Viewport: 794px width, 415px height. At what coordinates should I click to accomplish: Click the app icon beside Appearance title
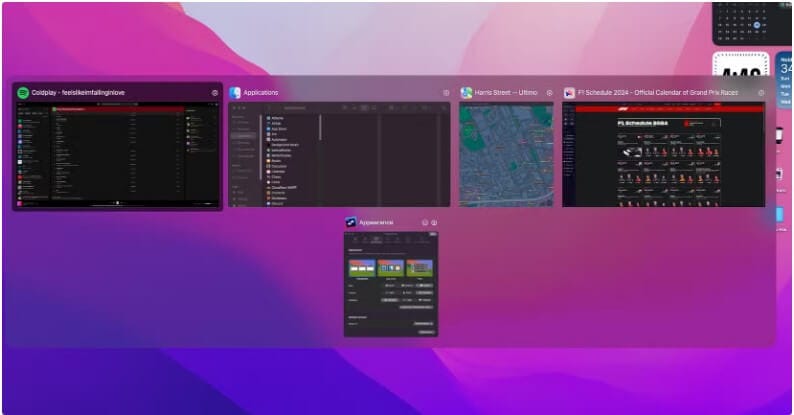[x=350, y=222]
